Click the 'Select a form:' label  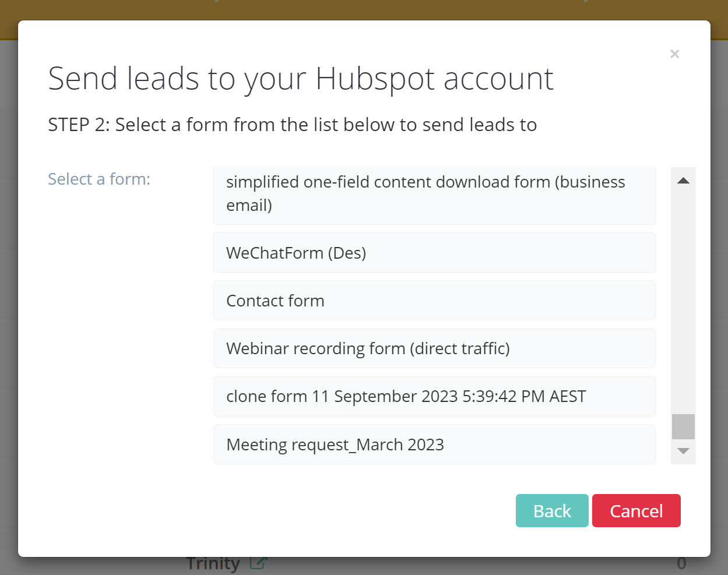[99, 179]
